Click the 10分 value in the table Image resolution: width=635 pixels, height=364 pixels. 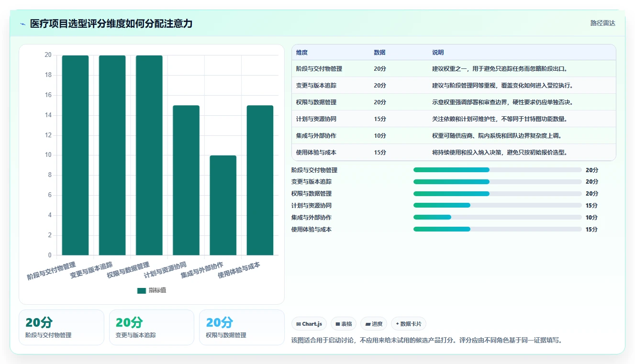[x=380, y=136]
